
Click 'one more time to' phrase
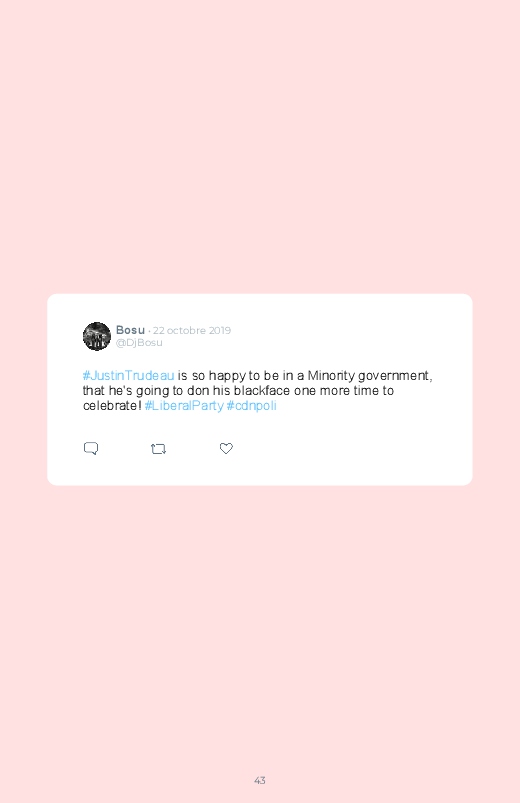coord(344,391)
